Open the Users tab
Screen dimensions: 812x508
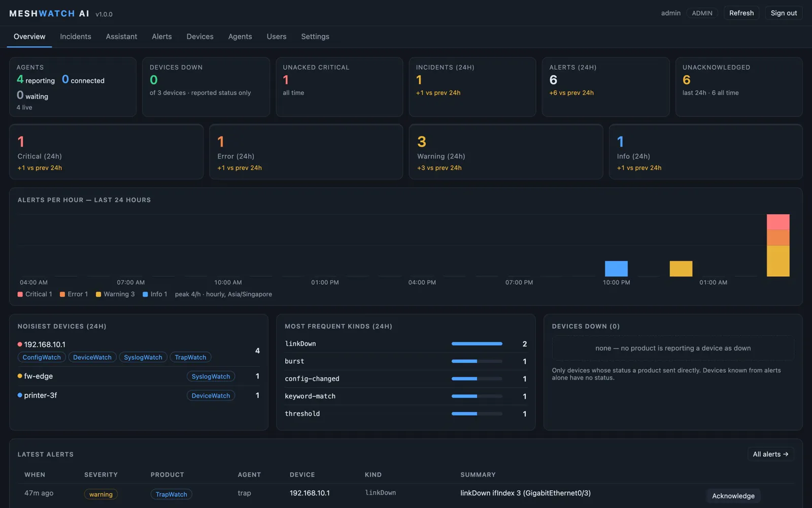277,37
